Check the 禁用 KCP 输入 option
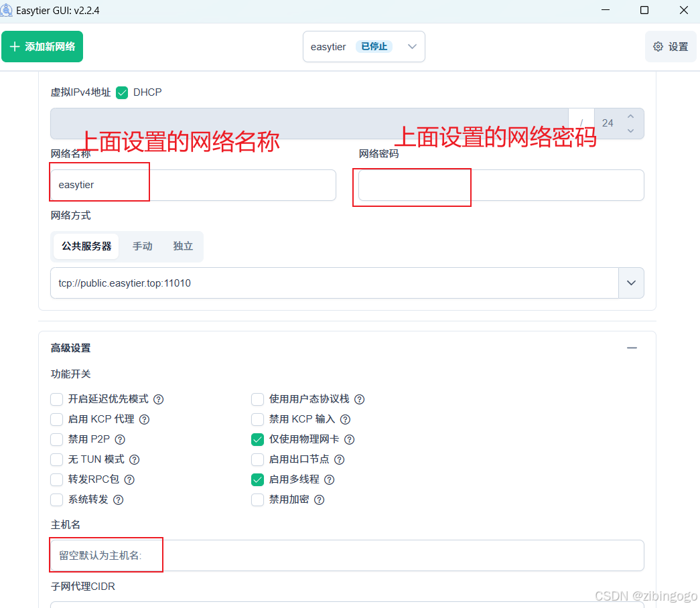 coord(258,419)
